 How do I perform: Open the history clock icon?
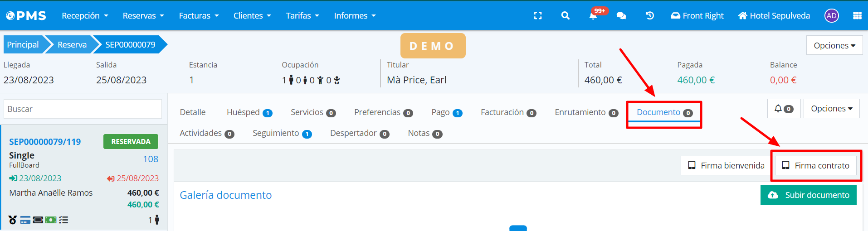click(x=649, y=16)
